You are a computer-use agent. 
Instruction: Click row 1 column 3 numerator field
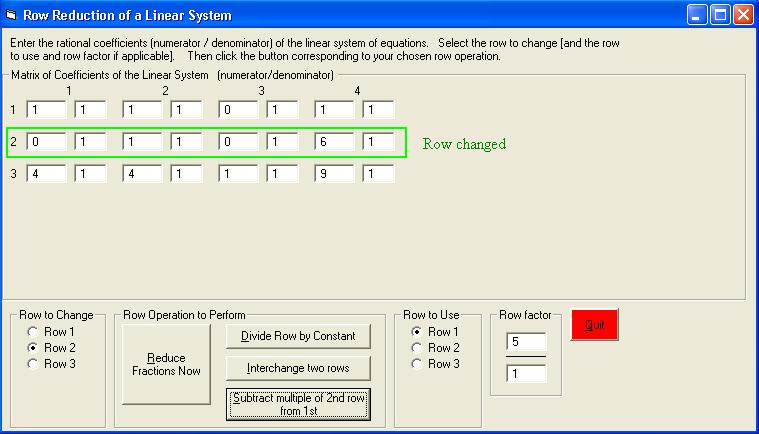point(238,110)
